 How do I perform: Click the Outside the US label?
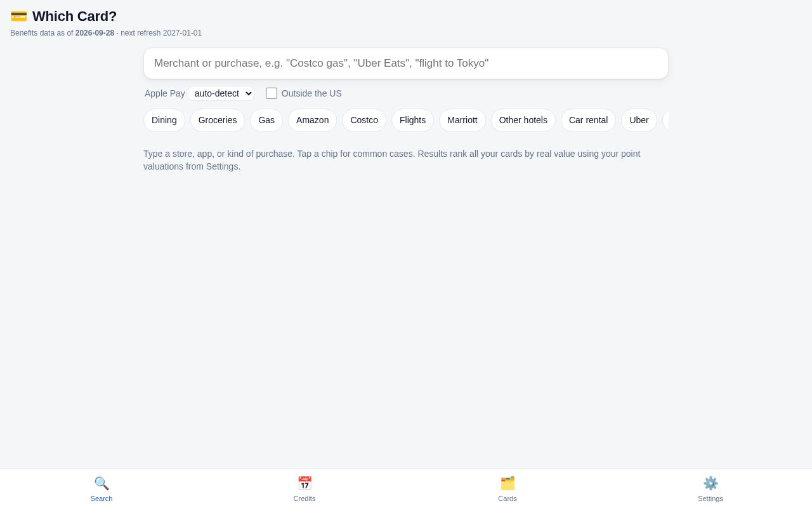click(311, 93)
